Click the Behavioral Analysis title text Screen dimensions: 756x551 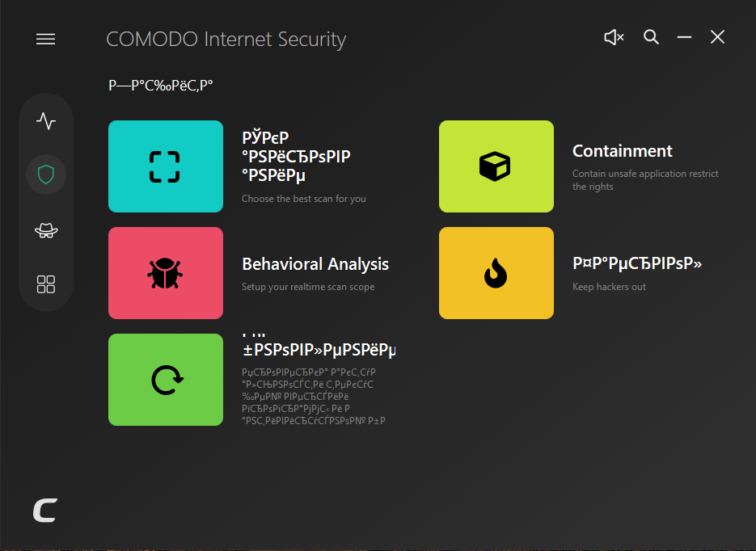315,264
